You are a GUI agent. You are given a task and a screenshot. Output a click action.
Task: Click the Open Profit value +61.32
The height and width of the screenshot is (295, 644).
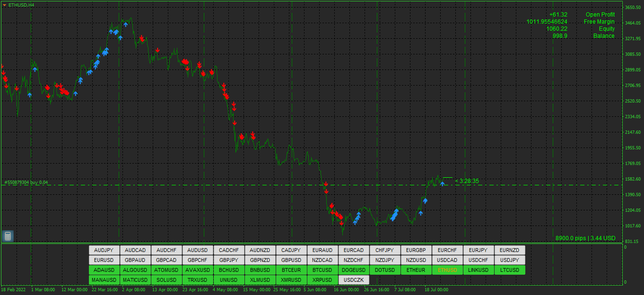[558, 15]
